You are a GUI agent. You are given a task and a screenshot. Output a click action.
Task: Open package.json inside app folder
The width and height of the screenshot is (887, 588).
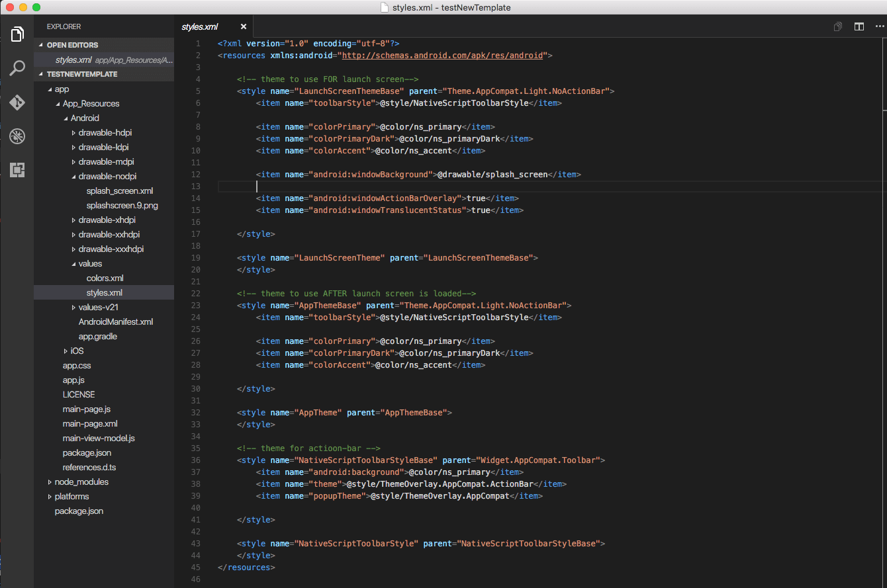coord(87,452)
